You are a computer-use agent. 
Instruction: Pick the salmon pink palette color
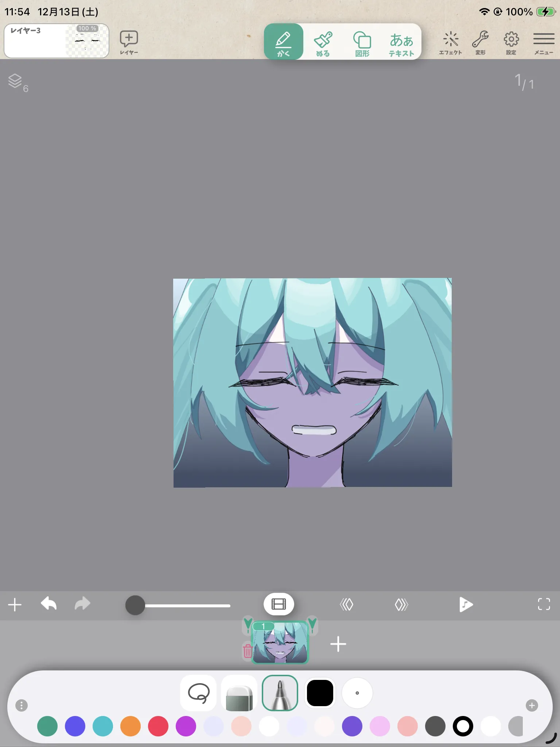click(x=408, y=726)
